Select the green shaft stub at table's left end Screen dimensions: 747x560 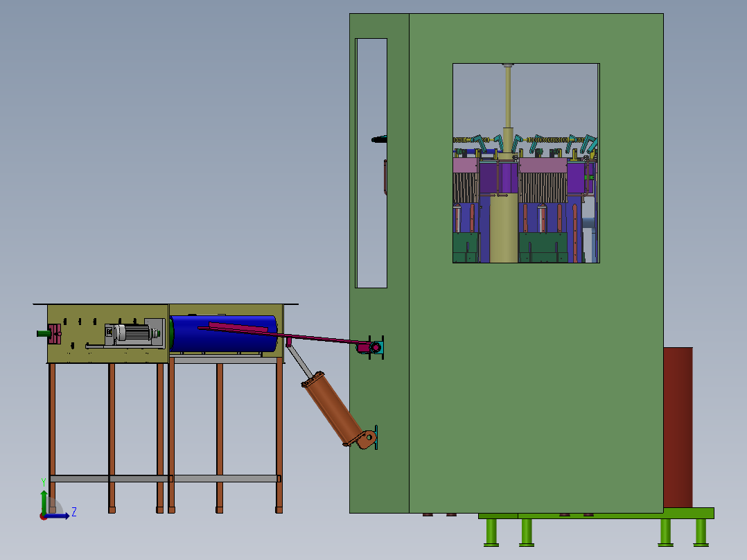(x=44, y=333)
